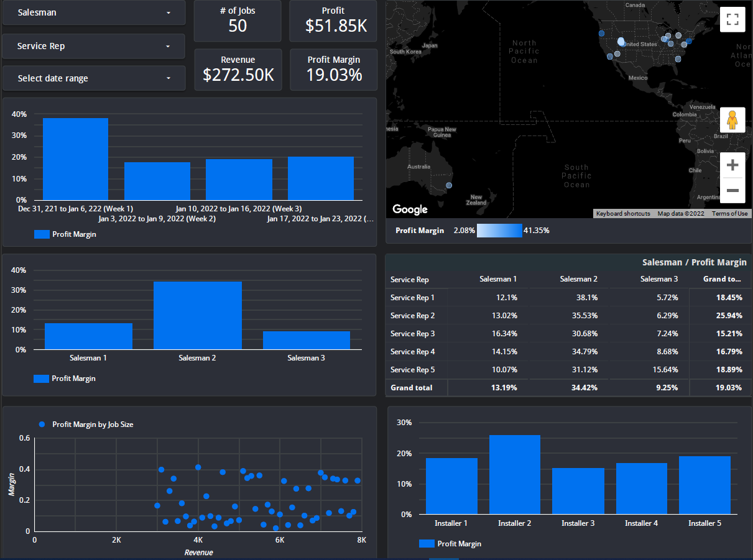Click the Keyboard shortcuts button on the map
The image size is (753, 560).
[x=623, y=213]
